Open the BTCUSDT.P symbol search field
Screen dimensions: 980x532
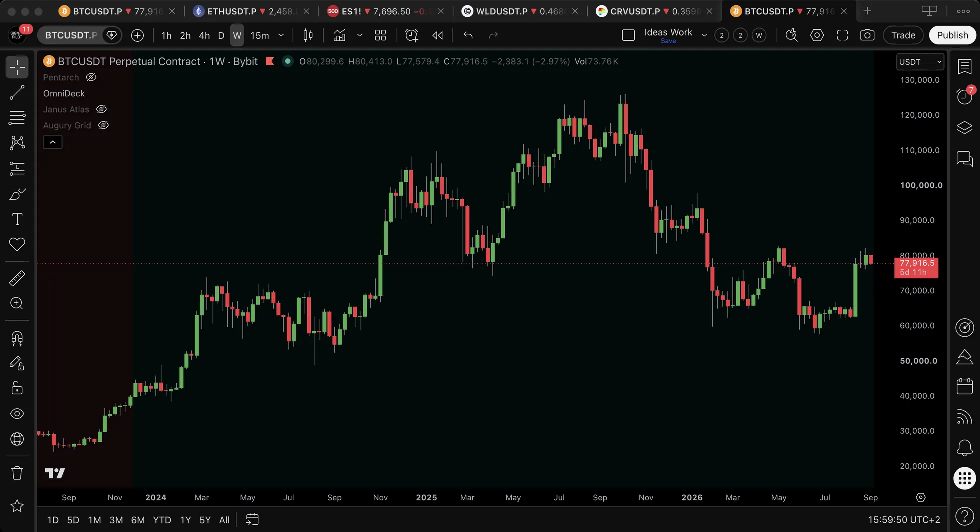(71, 35)
